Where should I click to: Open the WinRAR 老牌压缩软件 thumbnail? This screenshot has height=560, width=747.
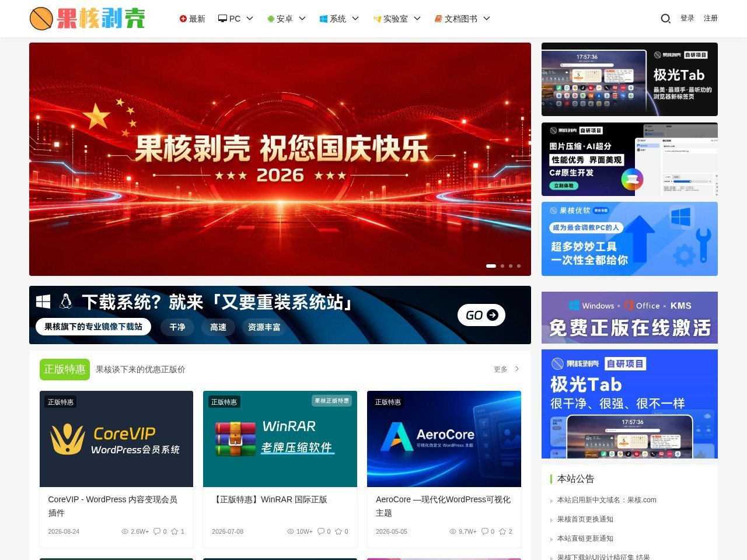(x=280, y=439)
